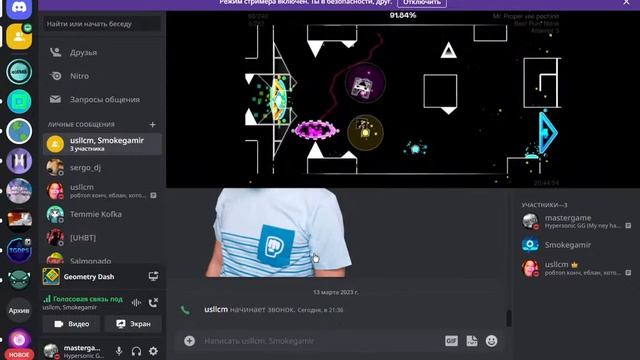Disconnect from the voice call
Image resolution: width=640 pixels, height=360 pixels.
tap(153, 302)
